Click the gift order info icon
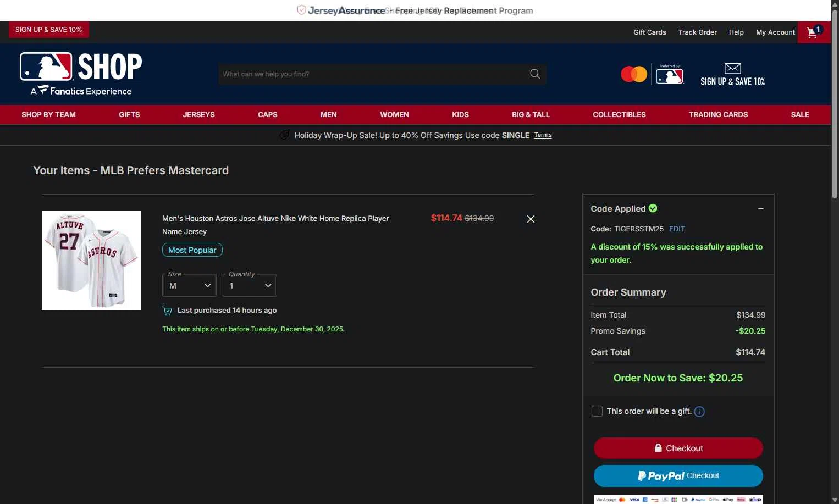The image size is (839, 504). (x=699, y=412)
